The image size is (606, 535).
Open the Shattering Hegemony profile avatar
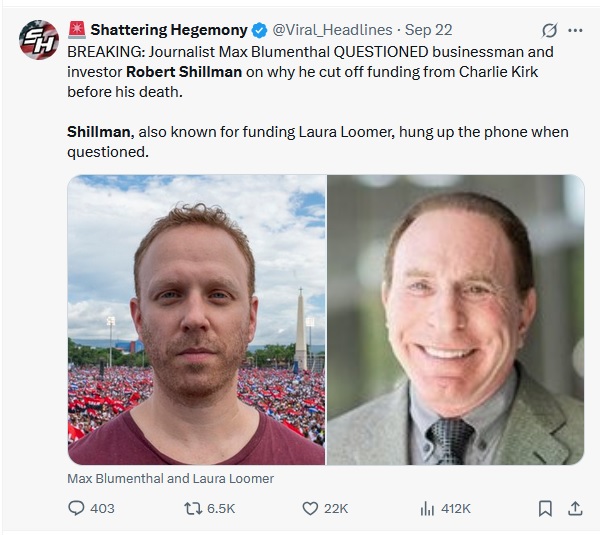39,39
